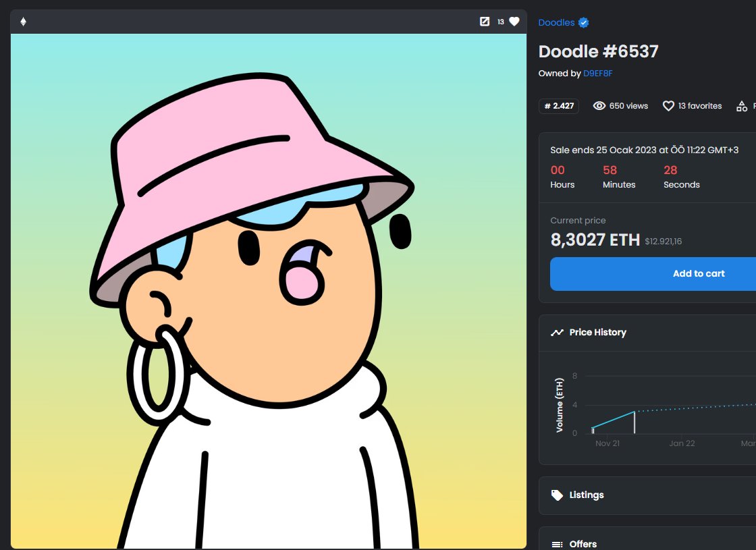Click the Ethereum diamond icon above the image
The height and width of the screenshot is (550, 756).
click(x=23, y=22)
